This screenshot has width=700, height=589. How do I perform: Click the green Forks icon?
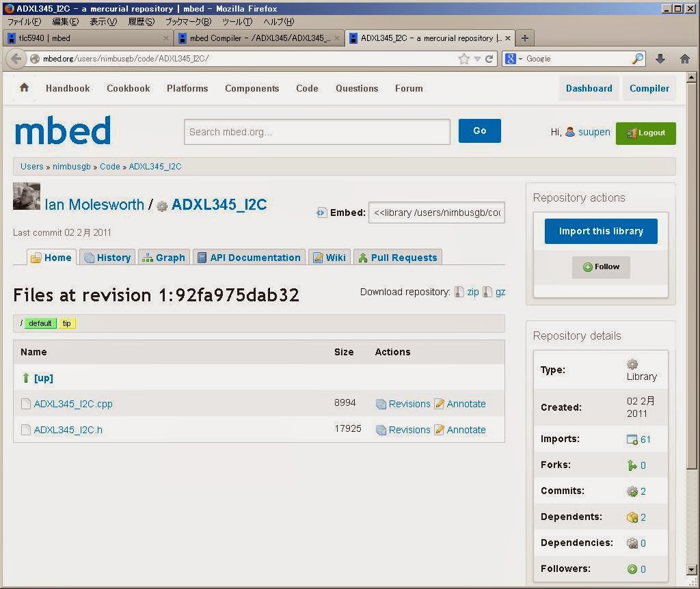point(633,465)
